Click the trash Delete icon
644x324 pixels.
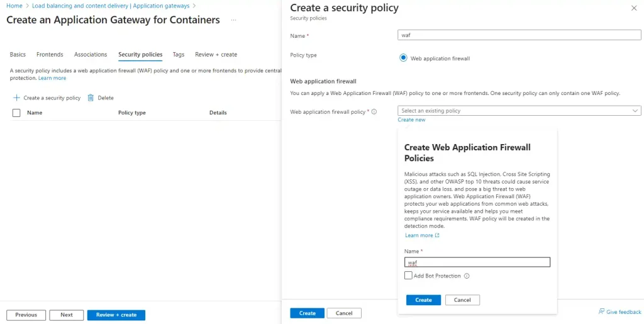tap(91, 98)
